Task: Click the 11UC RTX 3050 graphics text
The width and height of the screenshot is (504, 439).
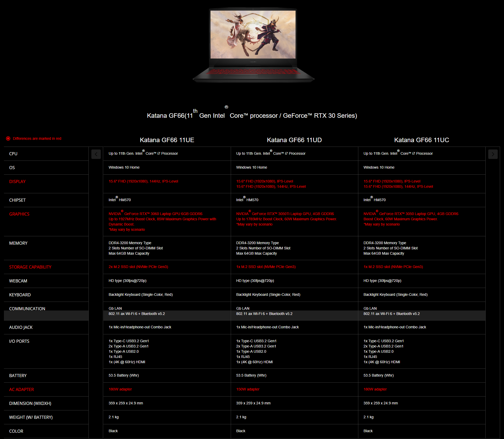Action: pyautogui.click(x=411, y=218)
